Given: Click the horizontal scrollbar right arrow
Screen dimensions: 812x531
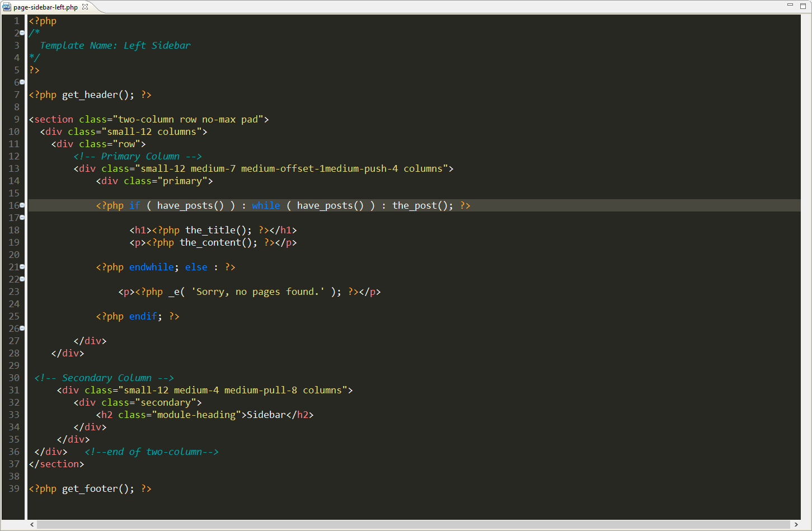Looking at the screenshot, I should (x=796, y=525).
